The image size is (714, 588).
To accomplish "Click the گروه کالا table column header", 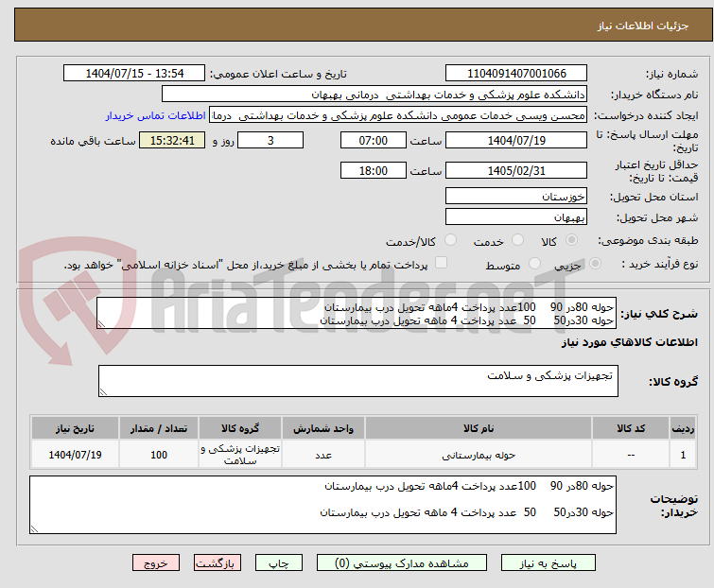I will pos(240,428).
